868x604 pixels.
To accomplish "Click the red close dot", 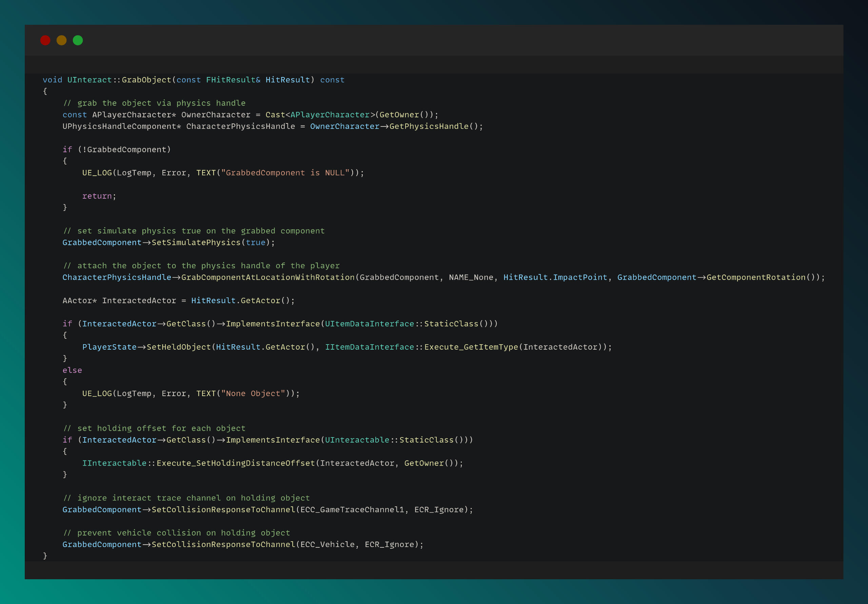I will point(45,40).
